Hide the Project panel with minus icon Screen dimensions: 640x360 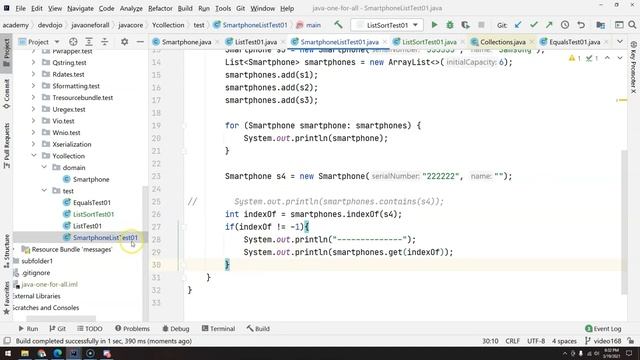[x=140, y=42]
